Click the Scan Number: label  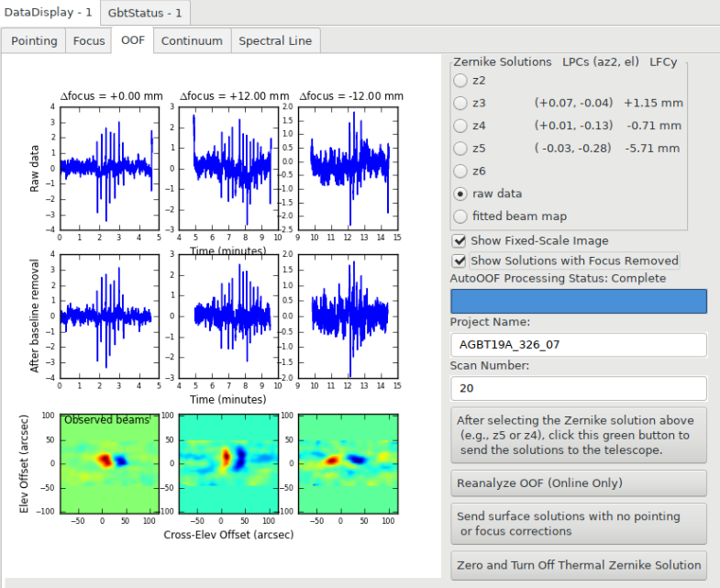tap(490, 366)
